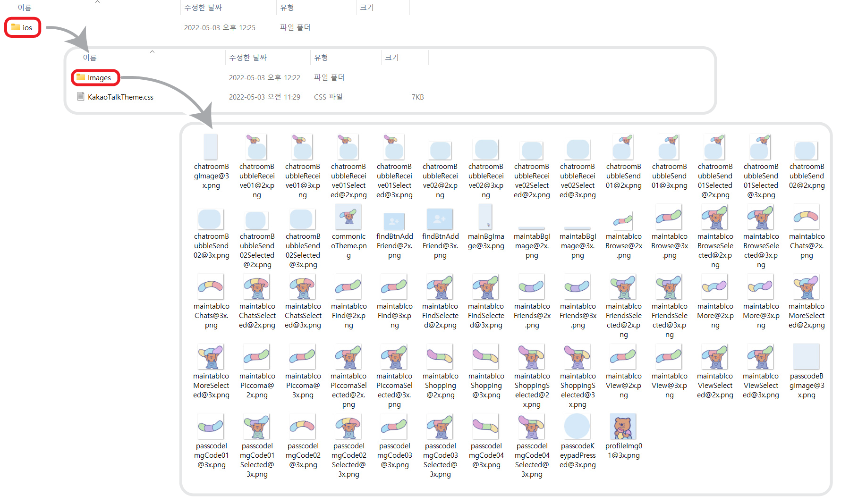
Task: Select passcodeImgCode03@3x.png file
Action: [394, 441]
